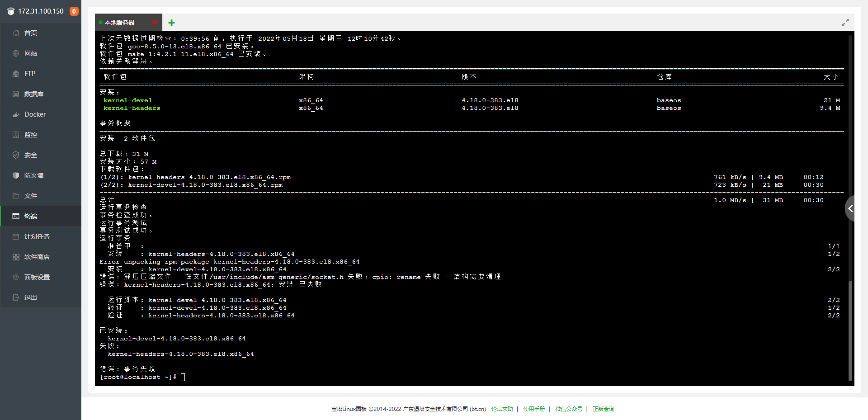Open the 使用手册 footer link

[x=534, y=409]
